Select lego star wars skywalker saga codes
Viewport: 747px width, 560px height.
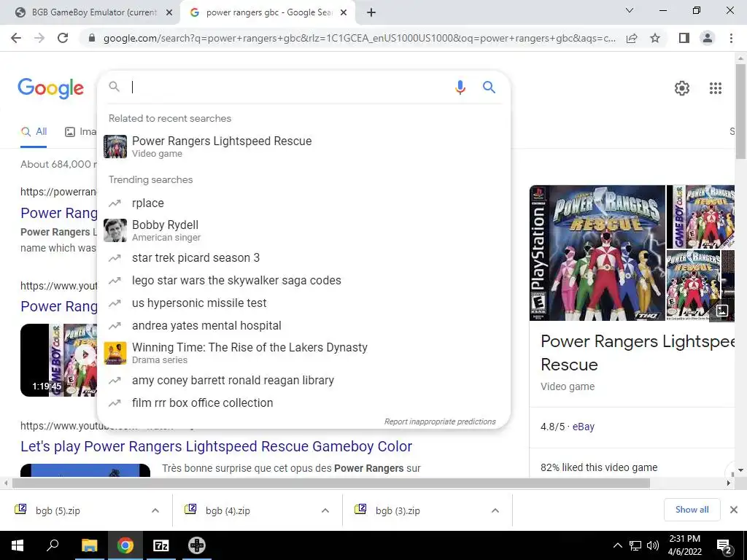[x=303, y=281]
